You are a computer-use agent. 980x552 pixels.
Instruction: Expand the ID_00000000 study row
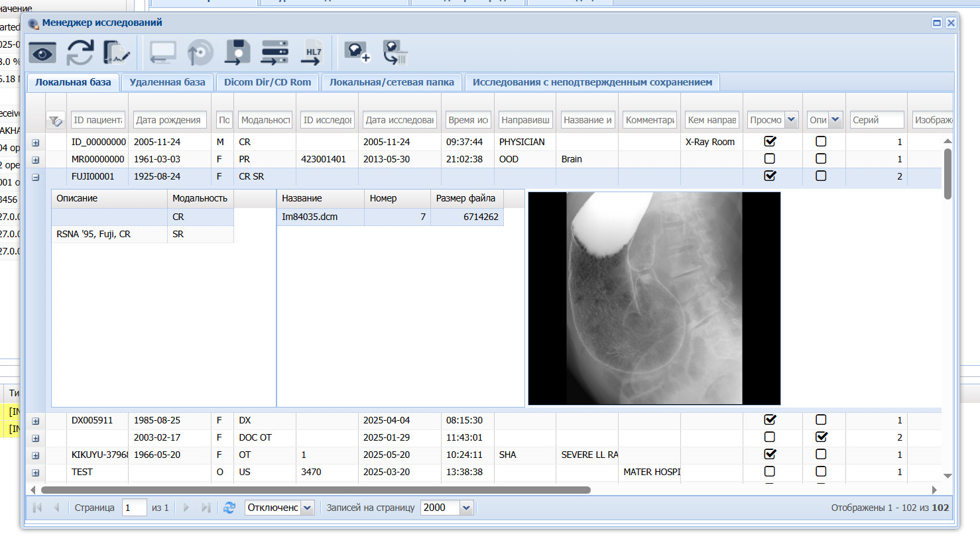[x=36, y=142]
